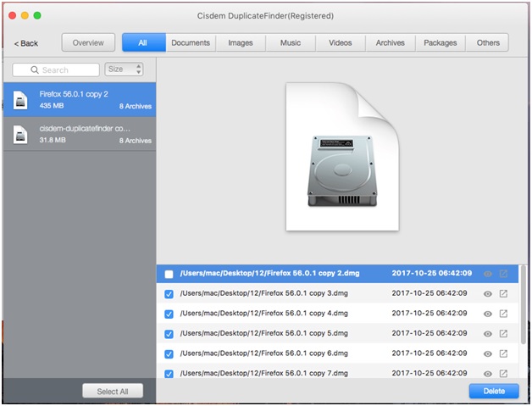Click the magnifier icon in search box
This screenshot has width=532, height=406.
point(35,70)
